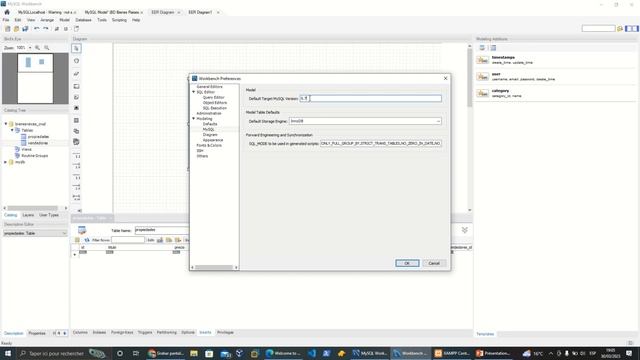The image size is (640, 360).
Task: Select the image tool in diagram toolbar
Action: pos(76,108)
